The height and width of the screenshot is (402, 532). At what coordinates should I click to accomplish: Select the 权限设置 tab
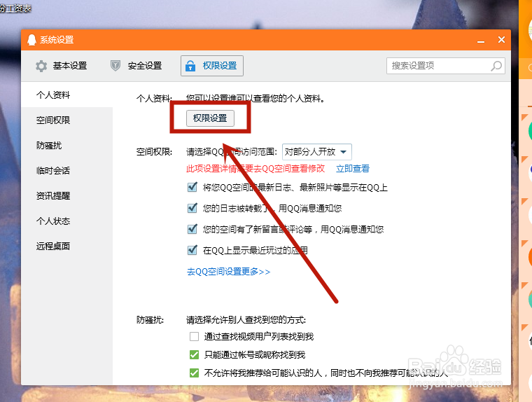211,66
